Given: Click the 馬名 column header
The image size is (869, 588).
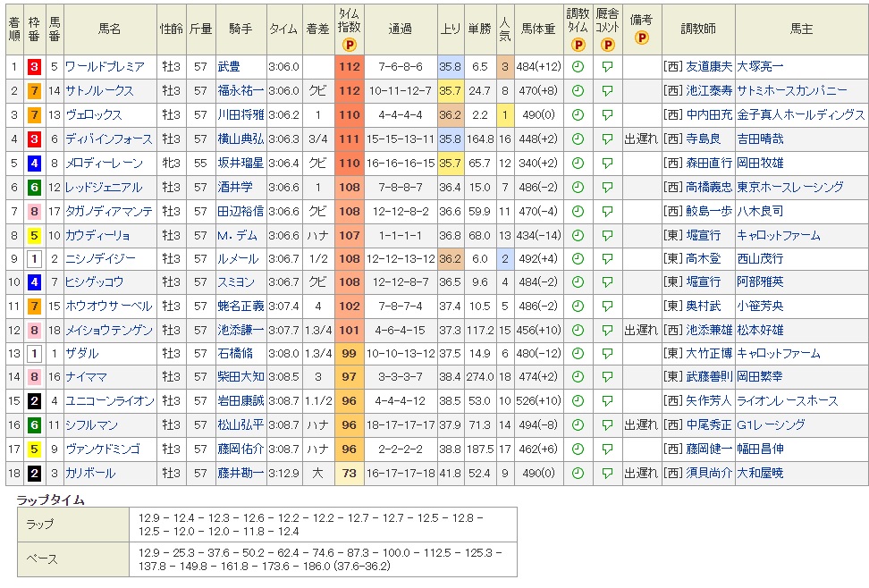Looking at the screenshot, I should coord(109,29).
